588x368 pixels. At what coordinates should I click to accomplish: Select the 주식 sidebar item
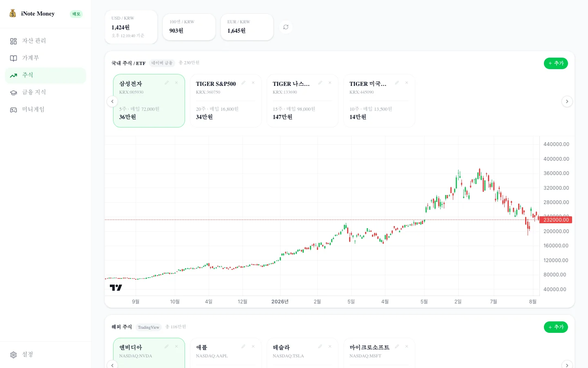coord(45,75)
